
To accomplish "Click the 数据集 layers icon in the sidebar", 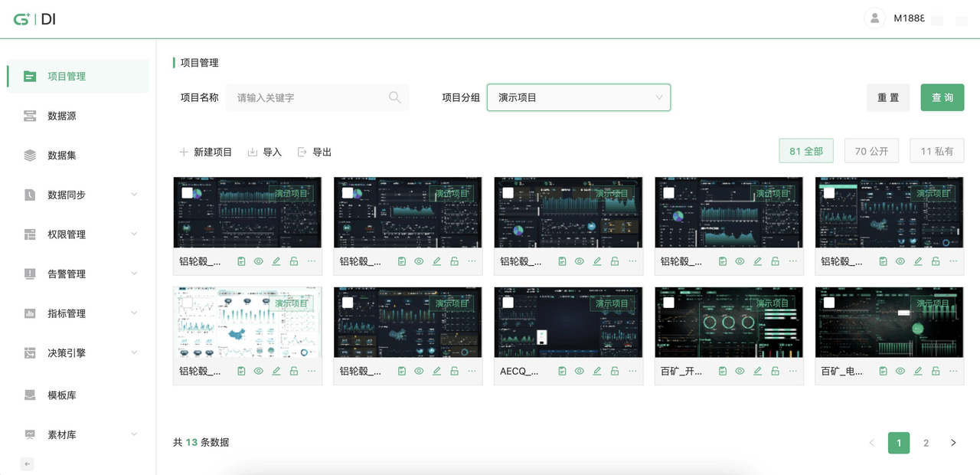I will click(30, 156).
